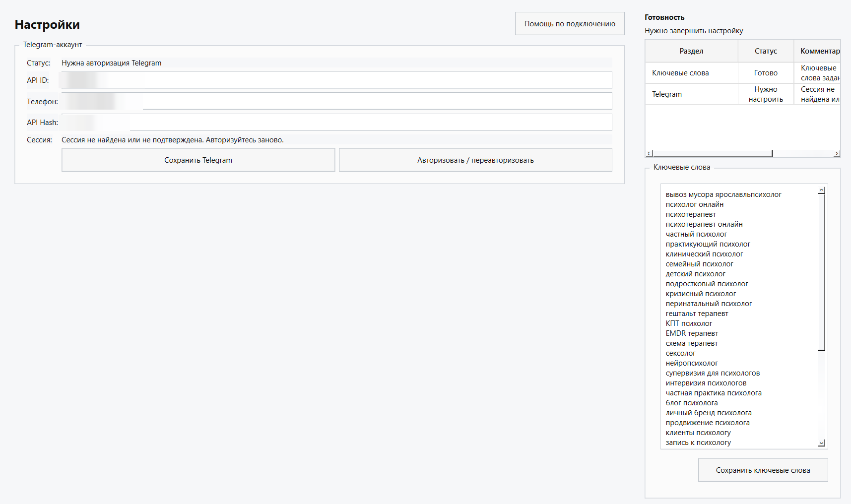Focus the Телефон input field
The image size is (851, 504).
(336, 101)
